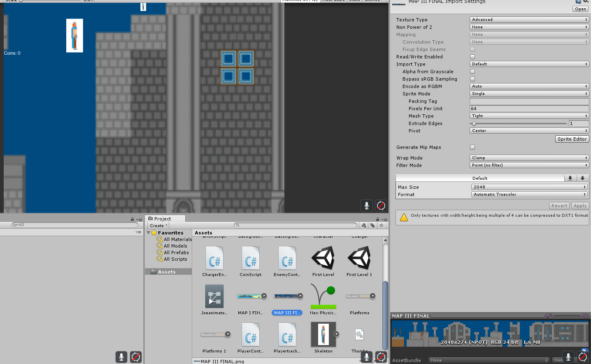The image size is (591, 364).
Task: Select the Assets folder in tree
Action: (x=168, y=272)
